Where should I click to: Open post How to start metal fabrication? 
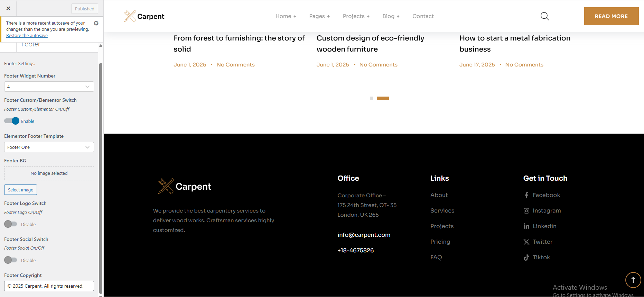pyautogui.click(x=515, y=44)
